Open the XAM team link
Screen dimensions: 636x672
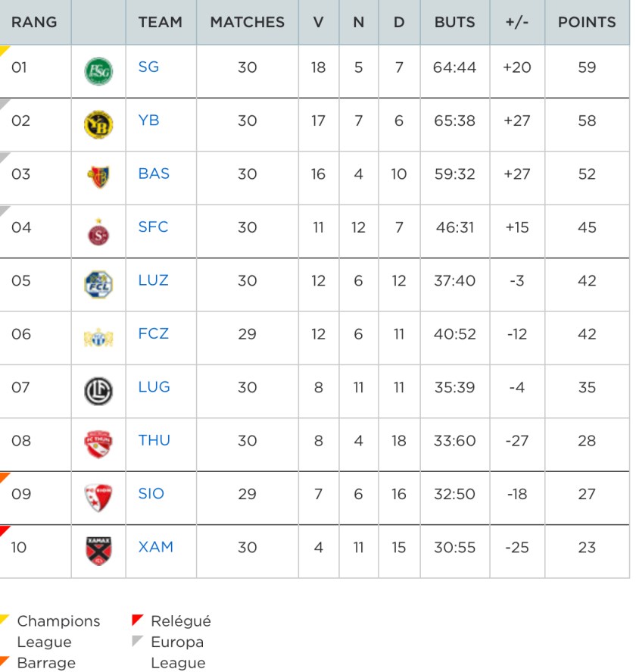tap(155, 546)
